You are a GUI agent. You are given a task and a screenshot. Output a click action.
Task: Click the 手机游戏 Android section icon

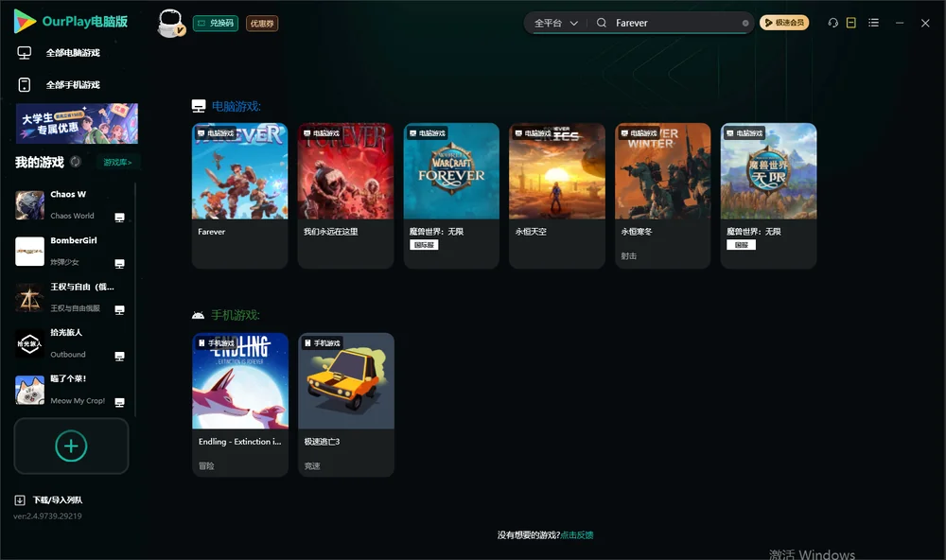(198, 315)
